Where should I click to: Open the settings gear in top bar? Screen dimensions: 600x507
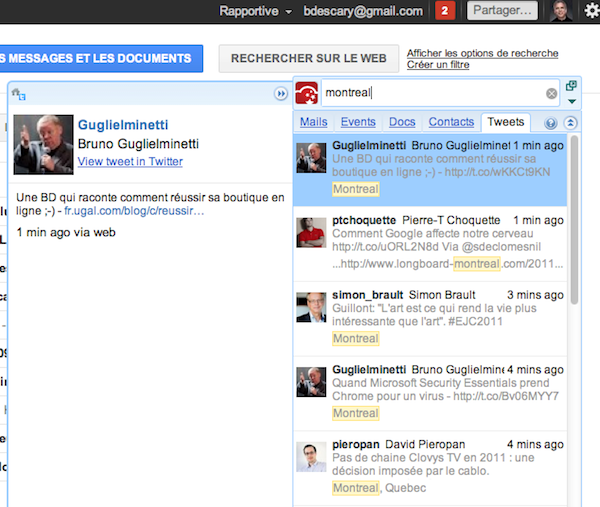pyautogui.click(x=592, y=11)
